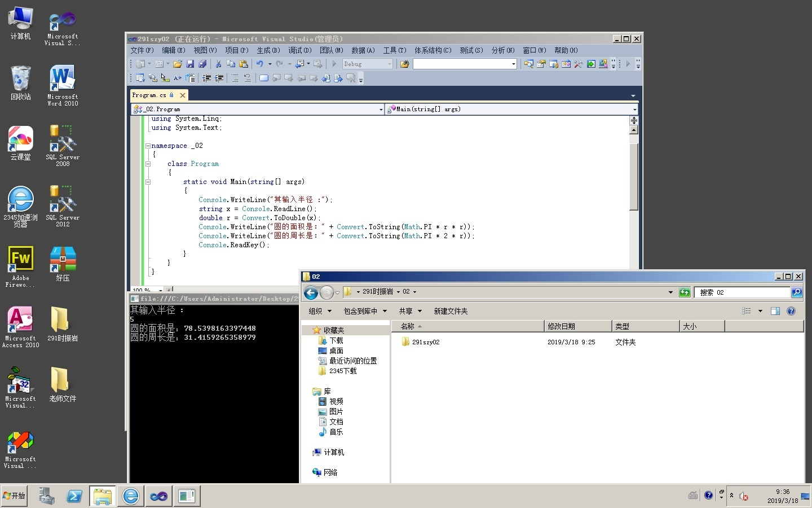This screenshot has width=812, height=508.
Task: Click the Display Object Member List icon
Action: (140, 78)
